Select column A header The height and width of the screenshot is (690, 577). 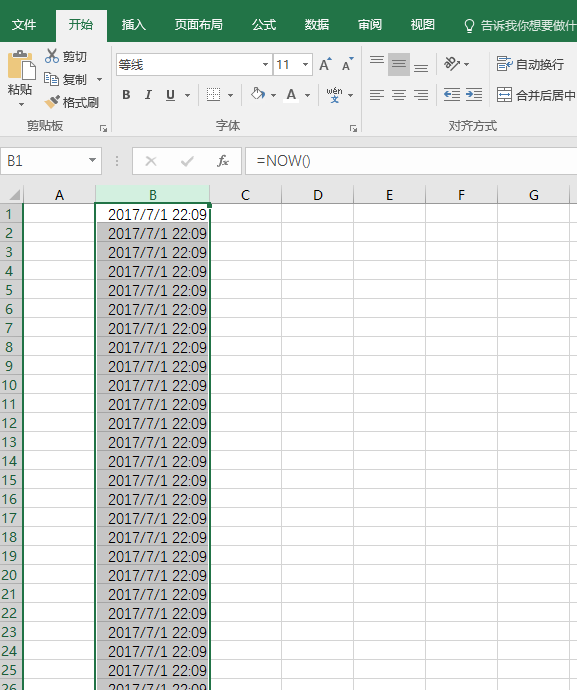tap(59, 195)
